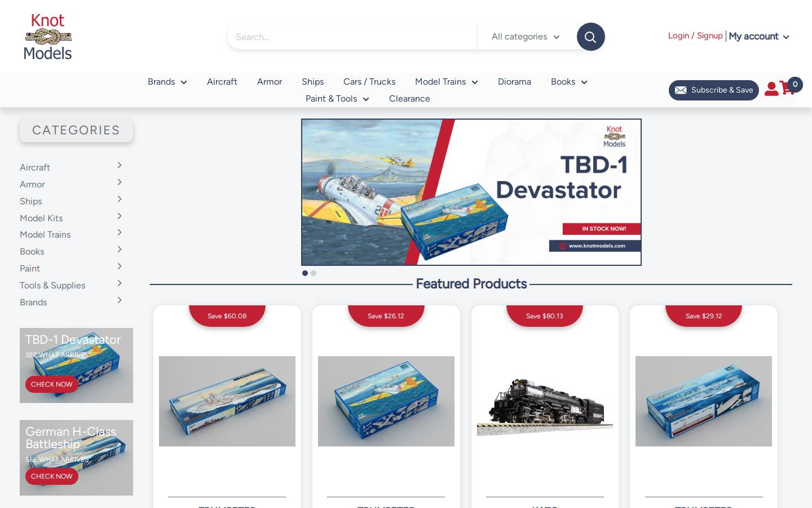Click CHECK NOW on TBD-1 Devastator promo
This screenshot has width=812, height=508.
point(52,384)
